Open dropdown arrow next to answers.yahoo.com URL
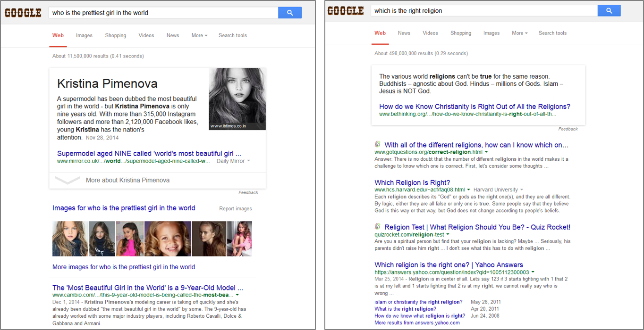 [533, 272]
